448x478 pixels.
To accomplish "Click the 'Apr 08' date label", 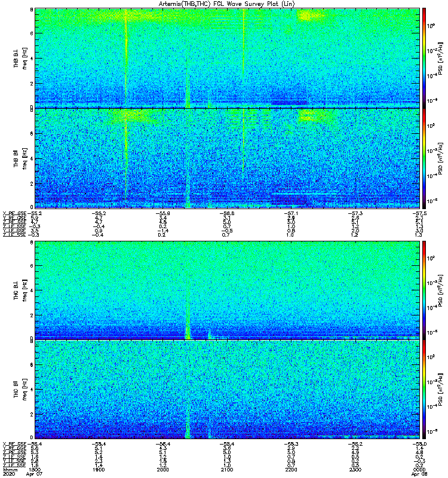I will coord(419,474).
